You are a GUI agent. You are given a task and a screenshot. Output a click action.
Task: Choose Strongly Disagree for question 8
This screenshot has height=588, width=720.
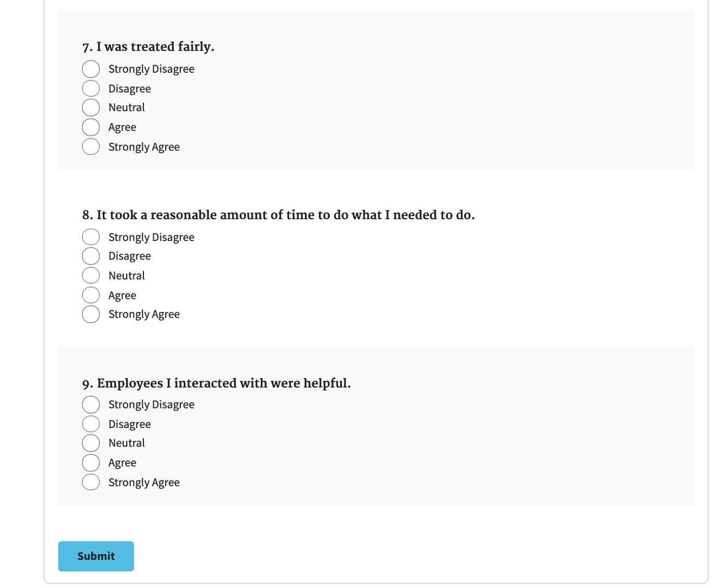91,237
